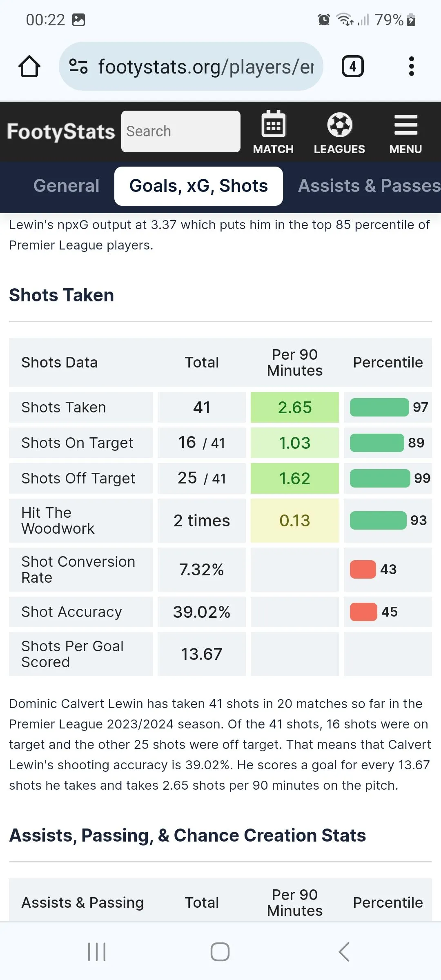Screen dimensions: 441x980
Task: Open the browser three-dot overflow menu
Action: (411, 66)
